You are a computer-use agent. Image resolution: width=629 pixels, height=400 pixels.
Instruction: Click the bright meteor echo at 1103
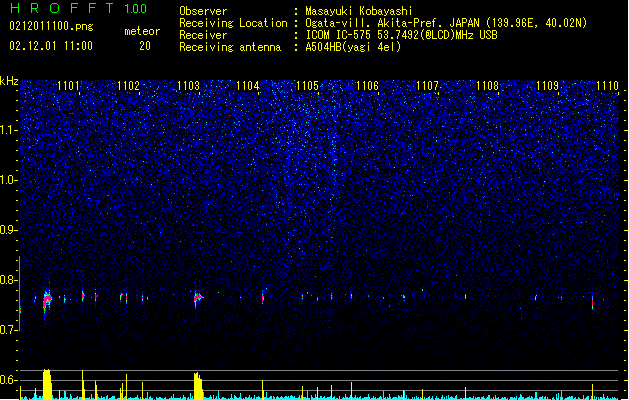[x=197, y=298]
